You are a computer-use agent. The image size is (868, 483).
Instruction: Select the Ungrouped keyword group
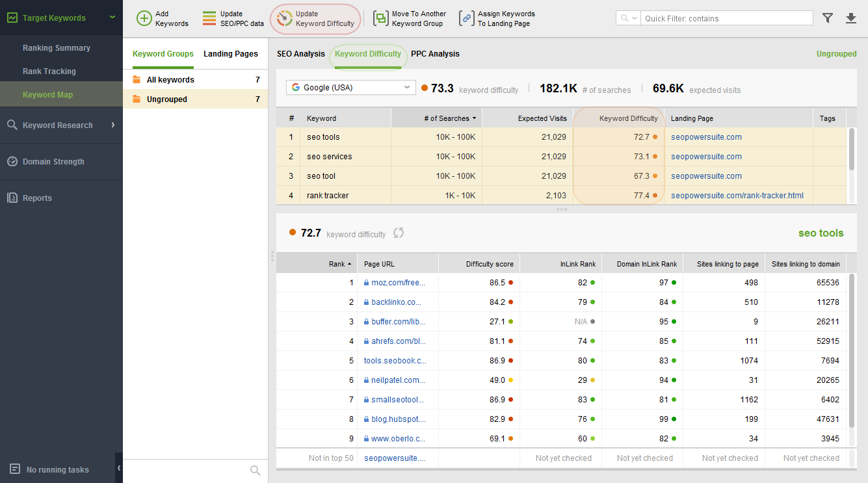coord(196,99)
